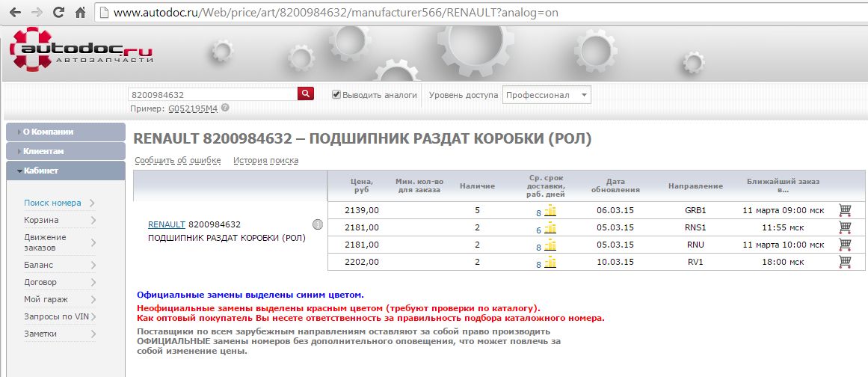Click the browser address bar URL
868x377 pixels.
[336, 13]
